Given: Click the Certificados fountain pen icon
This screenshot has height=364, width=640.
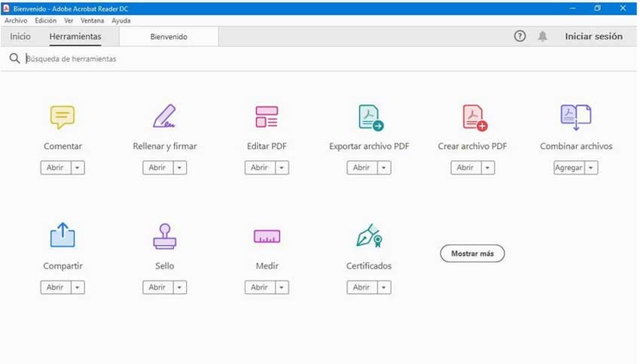Looking at the screenshot, I should pyautogui.click(x=370, y=235).
